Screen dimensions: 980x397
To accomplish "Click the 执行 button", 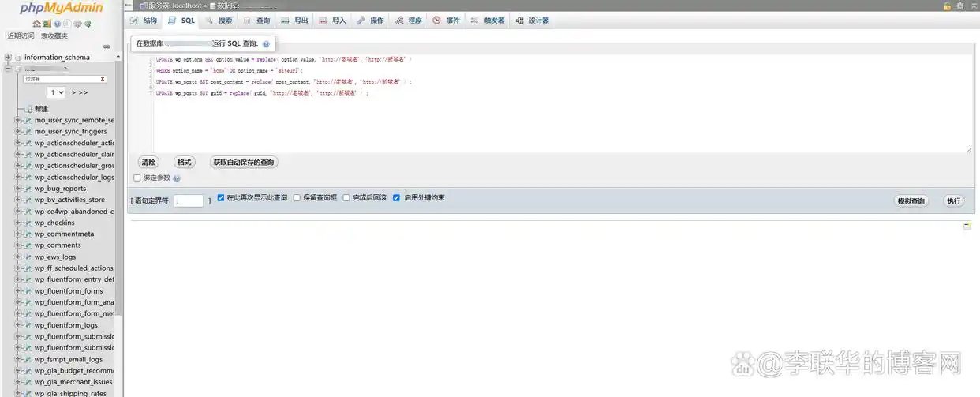I will click(954, 201).
